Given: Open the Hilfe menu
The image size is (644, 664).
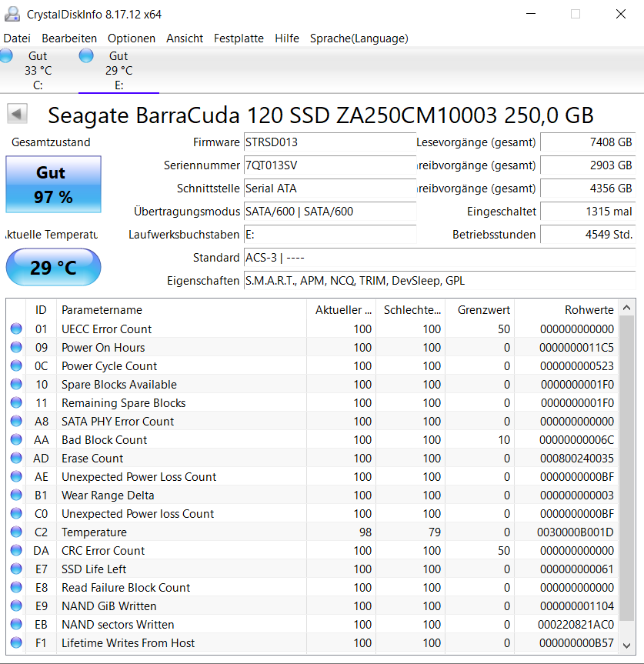Looking at the screenshot, I should coord(287,38).
